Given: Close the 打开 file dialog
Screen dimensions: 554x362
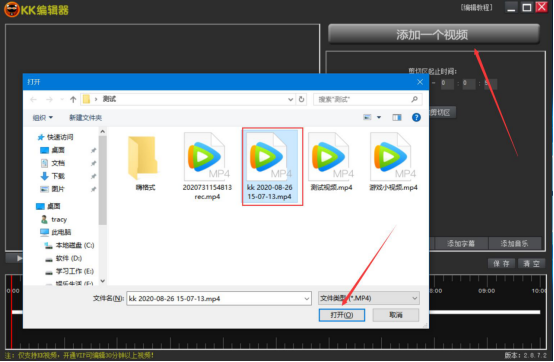Looking at the screenshot, I should point(420,82).
